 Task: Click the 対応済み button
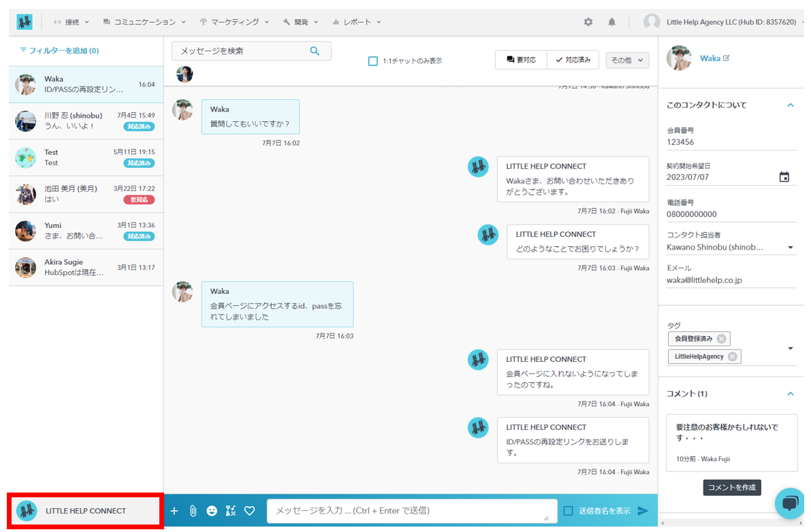(x=573, y=60)
